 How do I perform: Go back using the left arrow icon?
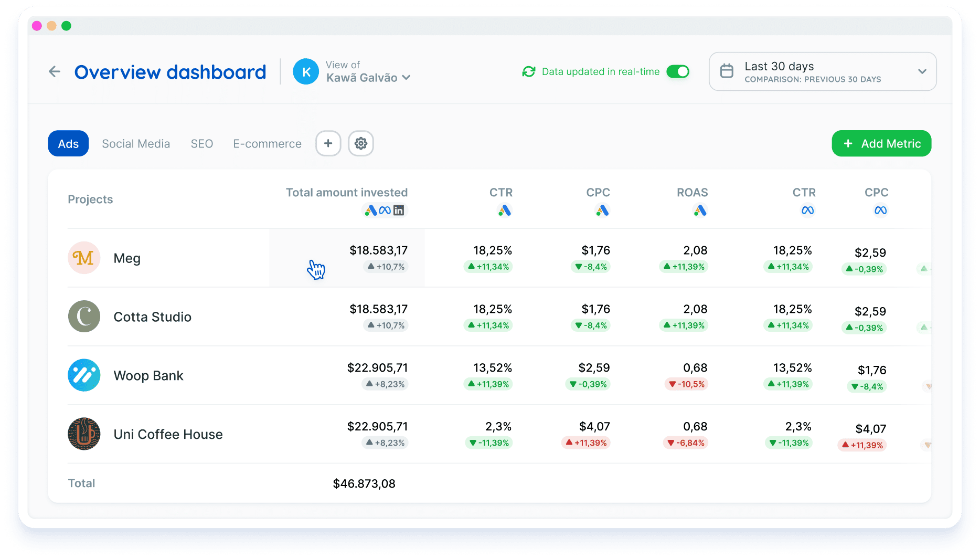click(55, 71)
